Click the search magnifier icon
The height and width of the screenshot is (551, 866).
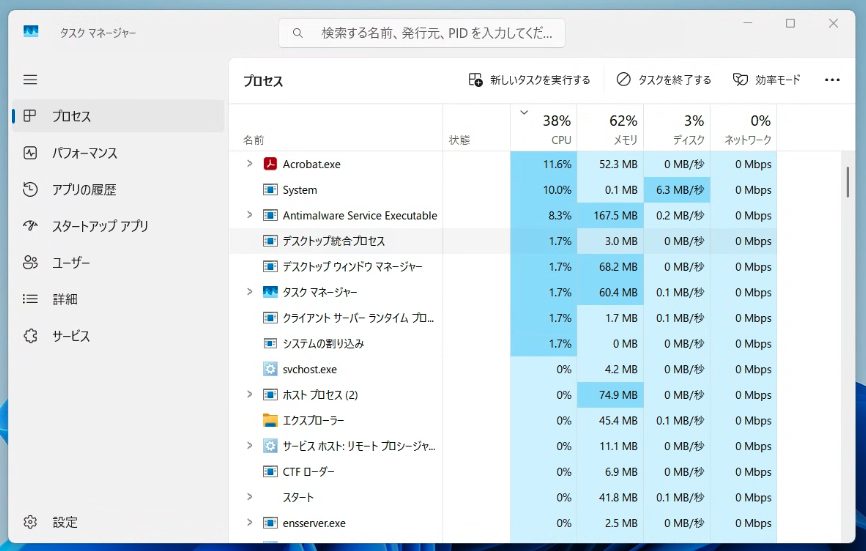(298, 33)
